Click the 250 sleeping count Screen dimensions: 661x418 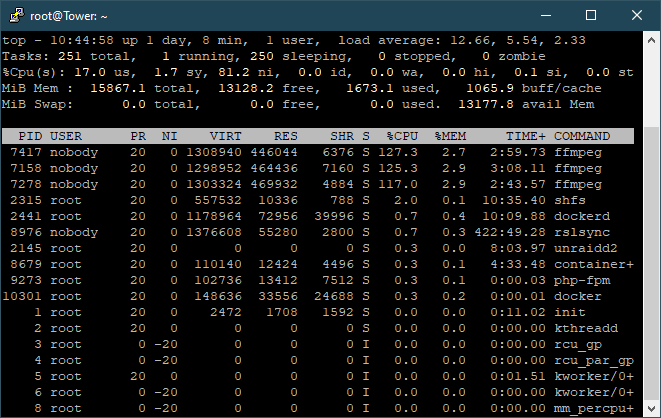pos(262,56)
